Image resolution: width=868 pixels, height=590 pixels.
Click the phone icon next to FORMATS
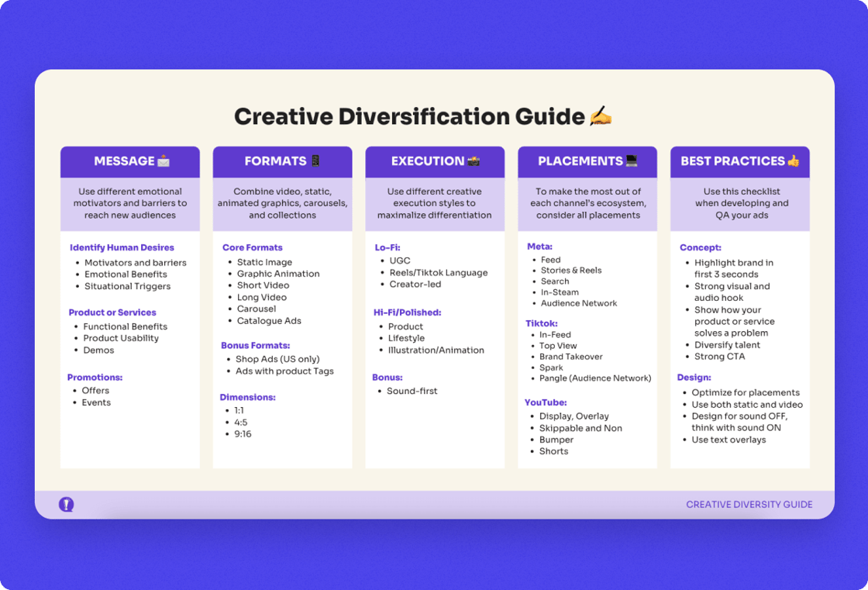pos(315,161)
